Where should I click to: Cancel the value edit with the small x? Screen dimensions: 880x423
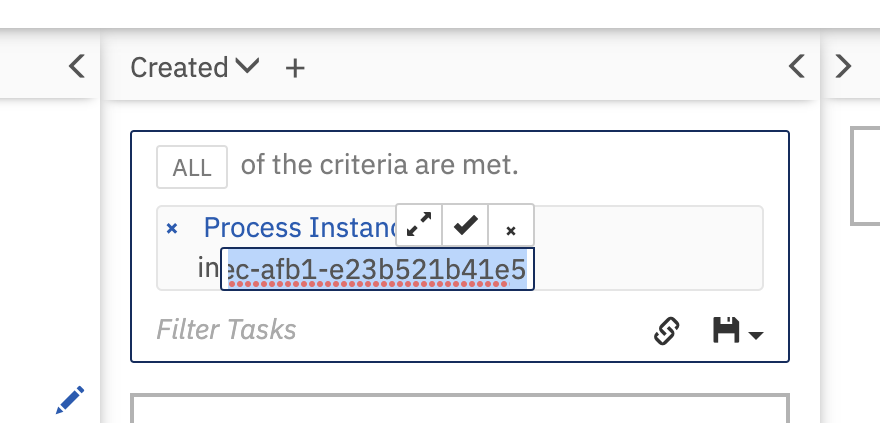511,229
